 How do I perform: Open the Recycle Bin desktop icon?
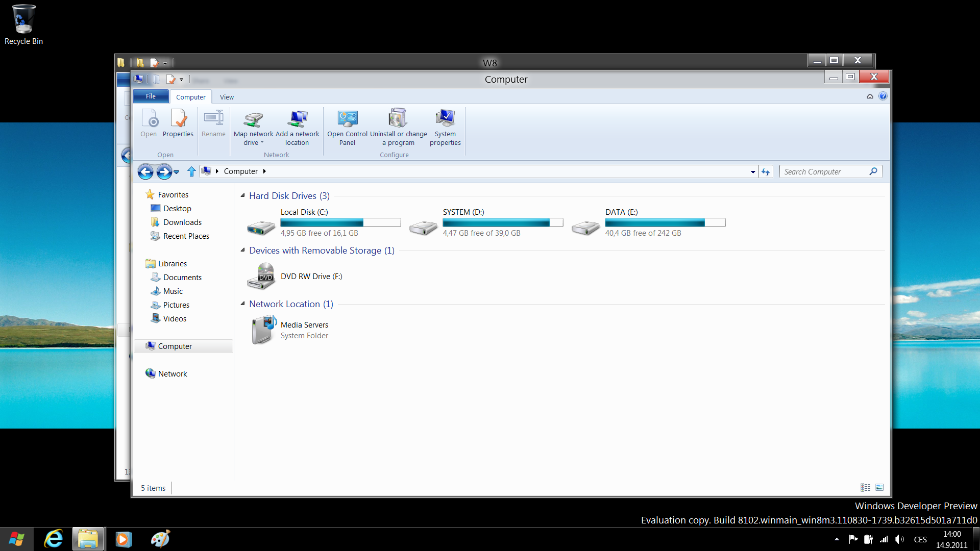coord(23,24)
